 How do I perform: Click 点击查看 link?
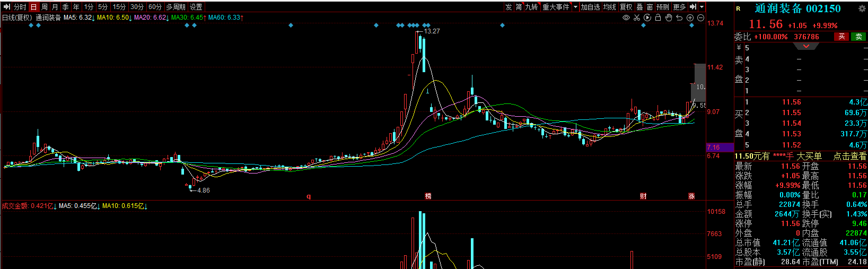coord(850,156)
